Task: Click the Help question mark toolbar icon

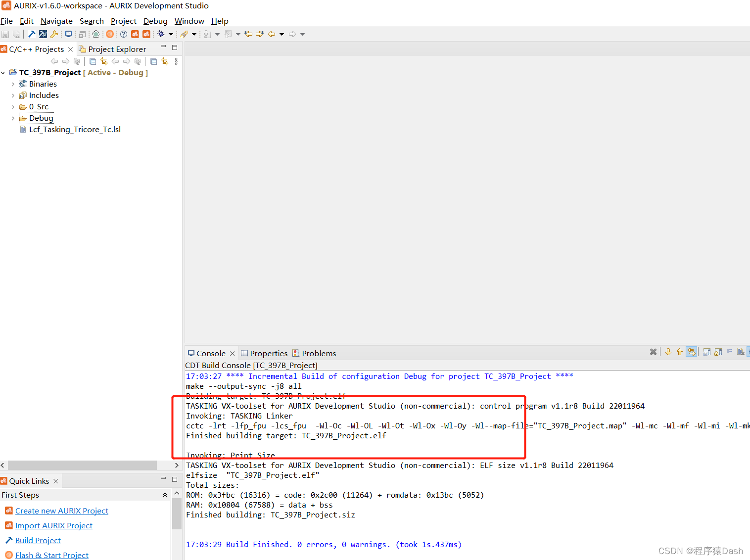Action: click(x=123, y=34)
